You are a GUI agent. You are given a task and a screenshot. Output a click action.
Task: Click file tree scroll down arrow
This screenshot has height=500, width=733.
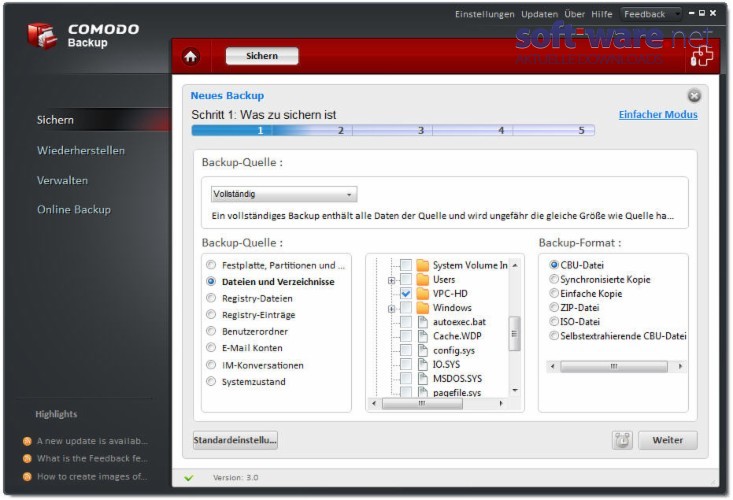[515, 390]
